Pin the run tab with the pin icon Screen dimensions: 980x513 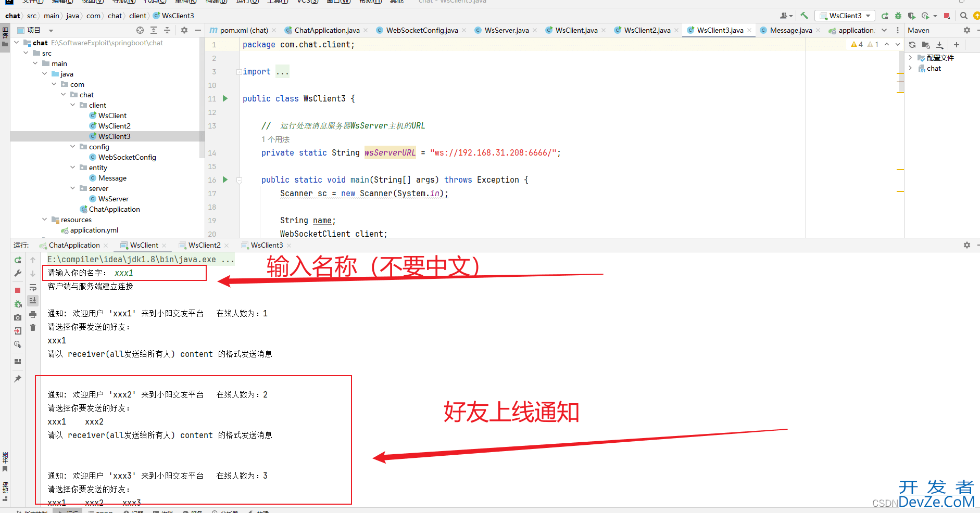click(18, 379)
